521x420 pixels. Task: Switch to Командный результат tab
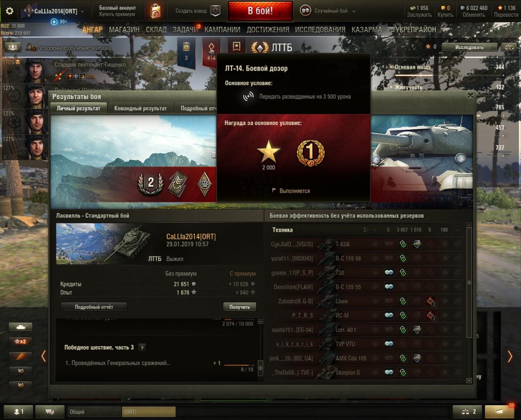140,109
